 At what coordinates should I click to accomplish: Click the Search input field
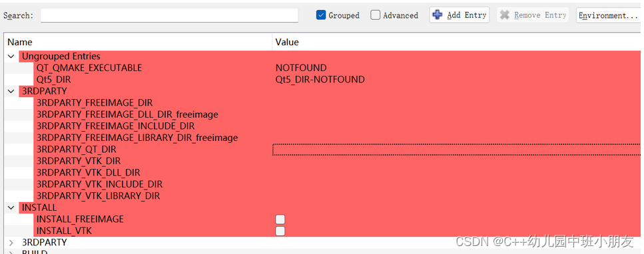pyautogui.click(x=169, y=15)
